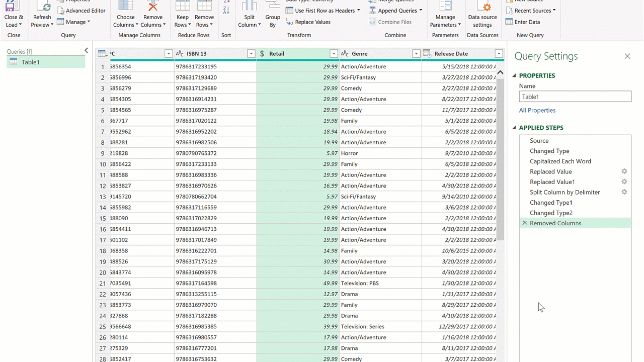Click the Refresh Preview icon

[43, 7]
